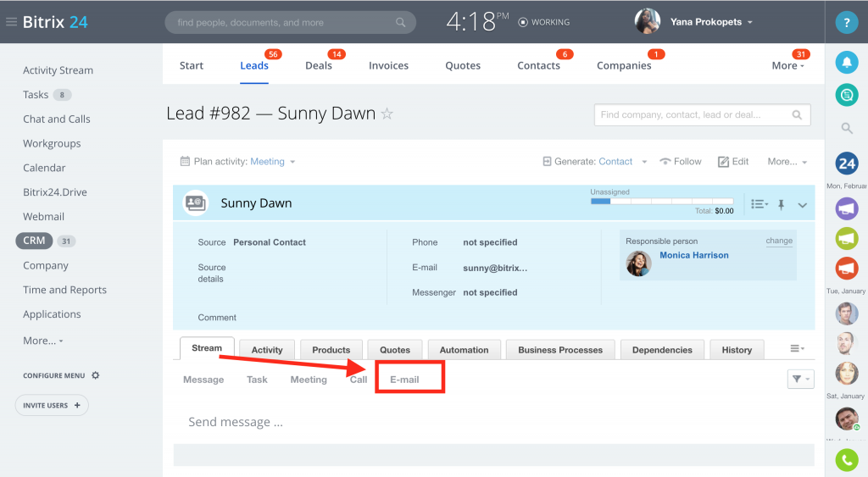This screenshot has height=477, width=868.
Task: Collapse the Sunny Dawn card chevron
Action: click(802, 205)
